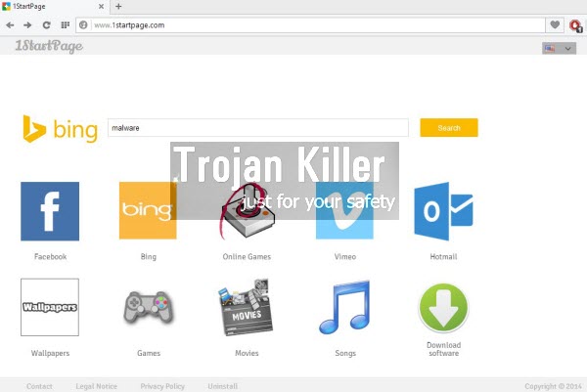The image size is (587, 392).
Task: Open a new tab with plus button
Action: coord(118,6)
